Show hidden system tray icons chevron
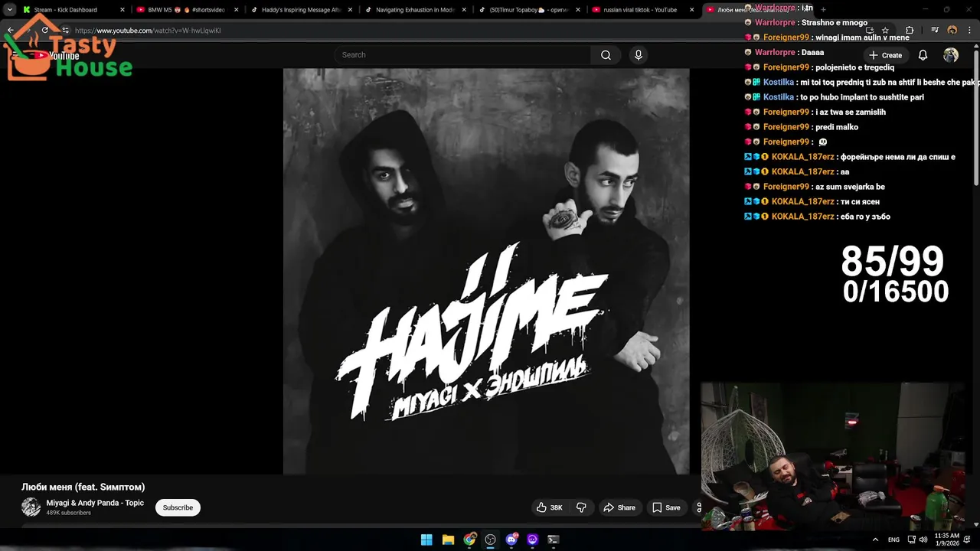The height and width of the screenshot is (551, 980). pyautogui.click(x=875, y=540)
